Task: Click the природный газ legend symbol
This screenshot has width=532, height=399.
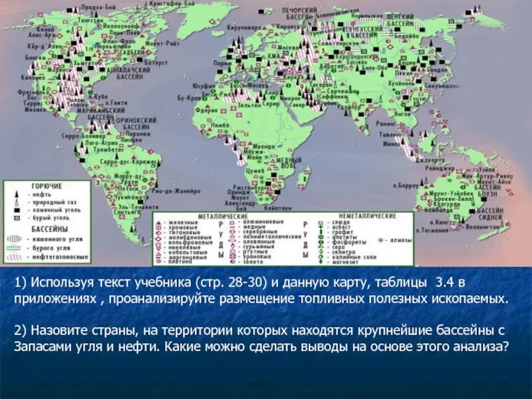Action: [x=16, y=202]
